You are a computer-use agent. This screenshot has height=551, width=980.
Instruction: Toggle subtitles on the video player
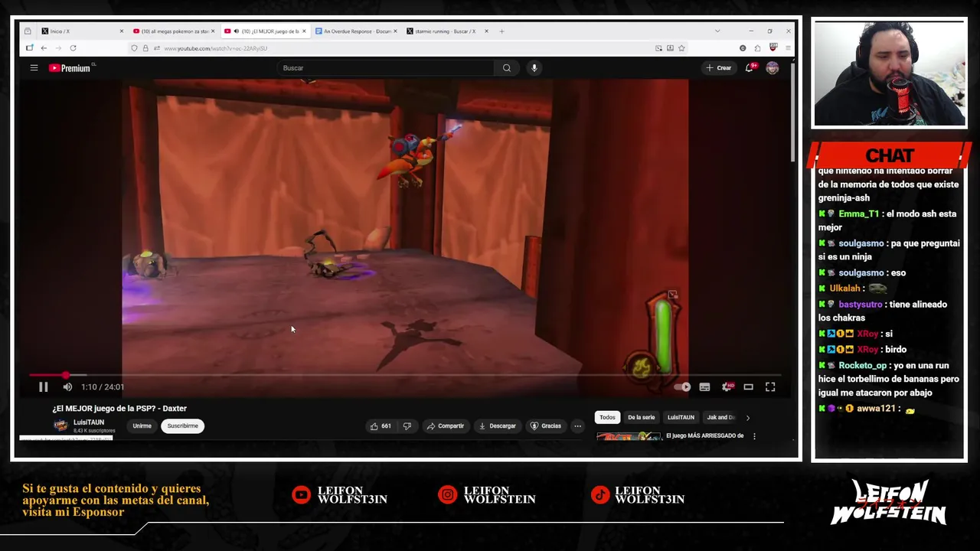pyautogui.click(x=704, y=387)
